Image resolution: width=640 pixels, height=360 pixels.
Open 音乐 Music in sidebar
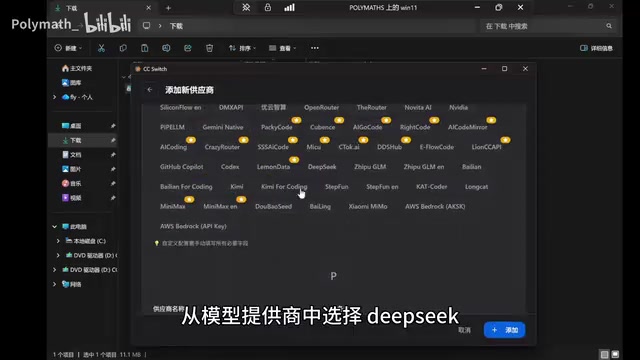click(71, 183)
